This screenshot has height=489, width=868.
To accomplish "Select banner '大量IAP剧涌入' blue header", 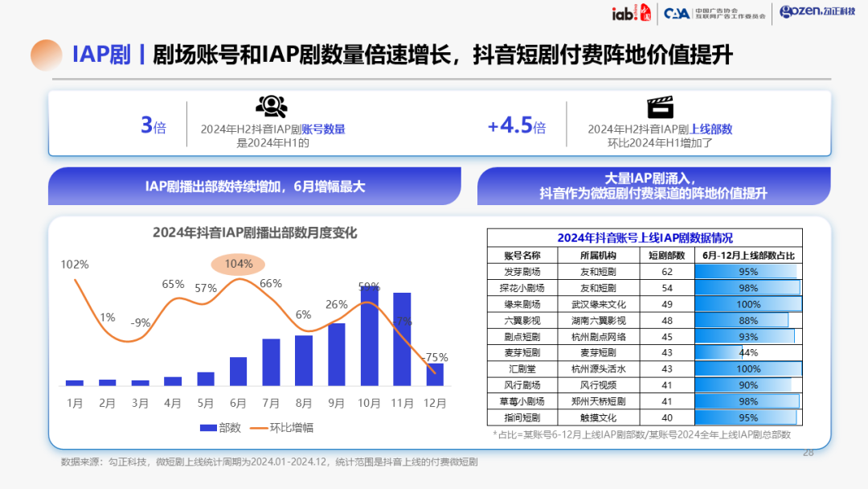I will pos(653,186).
